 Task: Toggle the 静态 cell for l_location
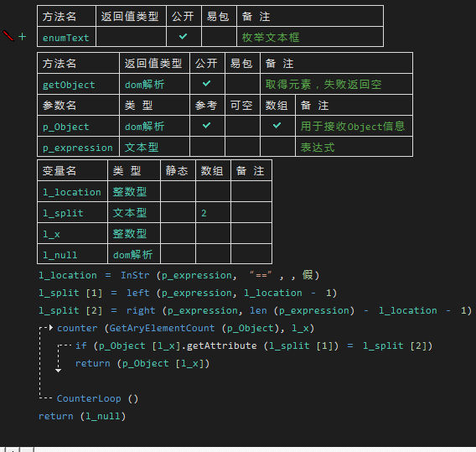(178, 191)
